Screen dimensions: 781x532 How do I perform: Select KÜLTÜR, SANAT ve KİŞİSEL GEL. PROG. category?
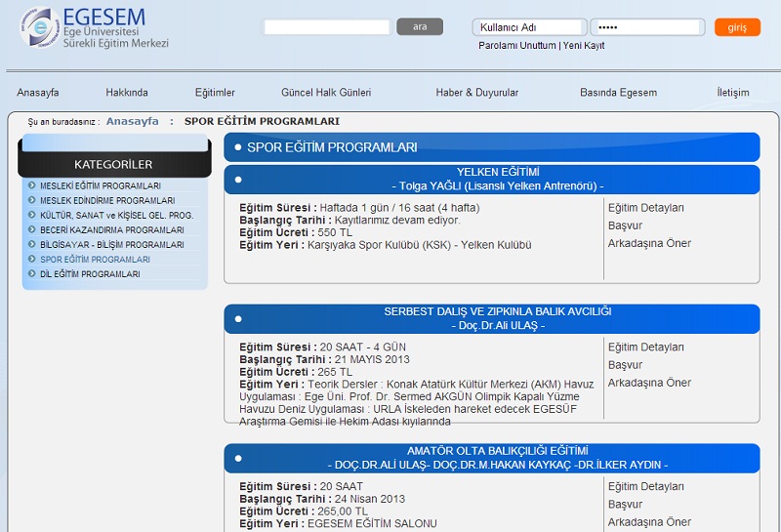117,215
